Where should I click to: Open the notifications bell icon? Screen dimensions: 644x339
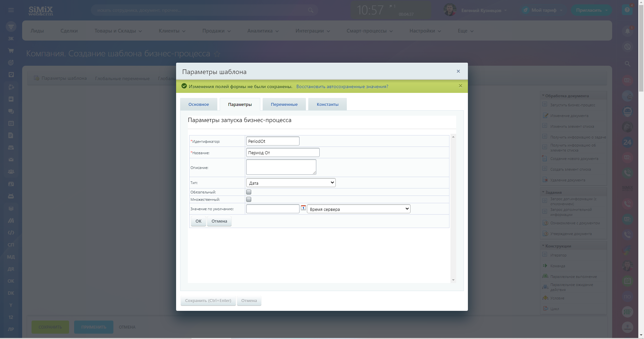(x=627, y=31)
